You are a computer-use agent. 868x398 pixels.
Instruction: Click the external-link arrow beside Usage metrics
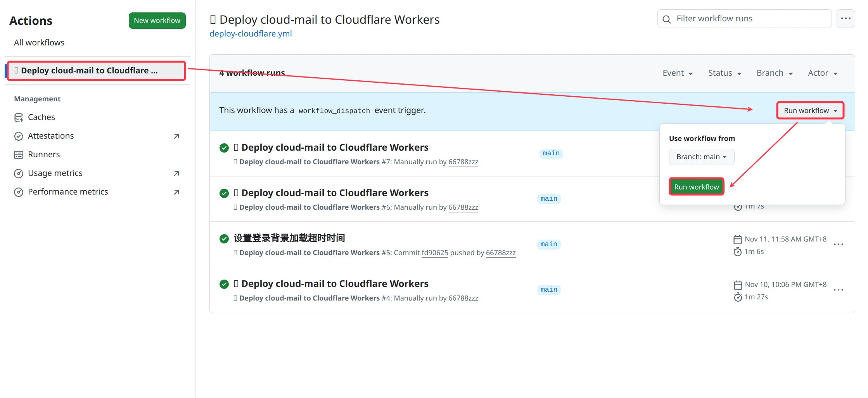176,173
